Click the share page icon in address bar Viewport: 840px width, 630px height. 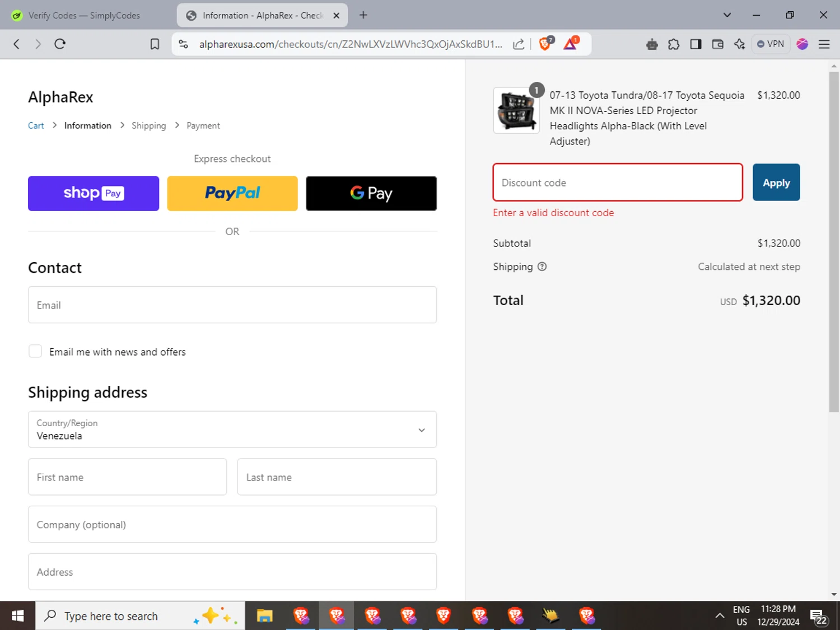pos(519,44)
